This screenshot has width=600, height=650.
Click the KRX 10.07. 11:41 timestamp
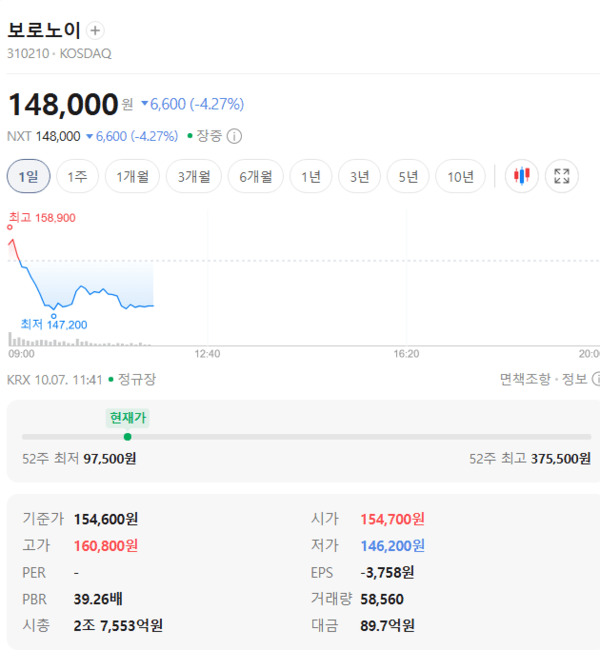(x=55, y=379)
